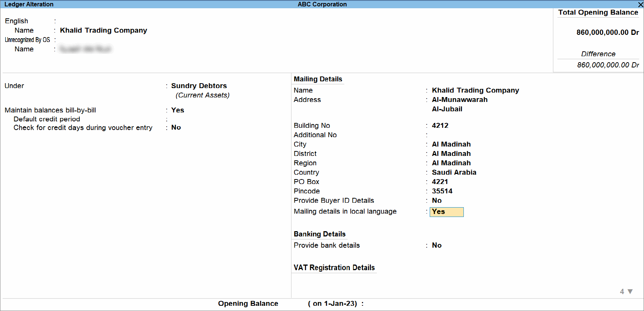Toggle Check for credit days No value
644x311 pixels.
[176, 127]
